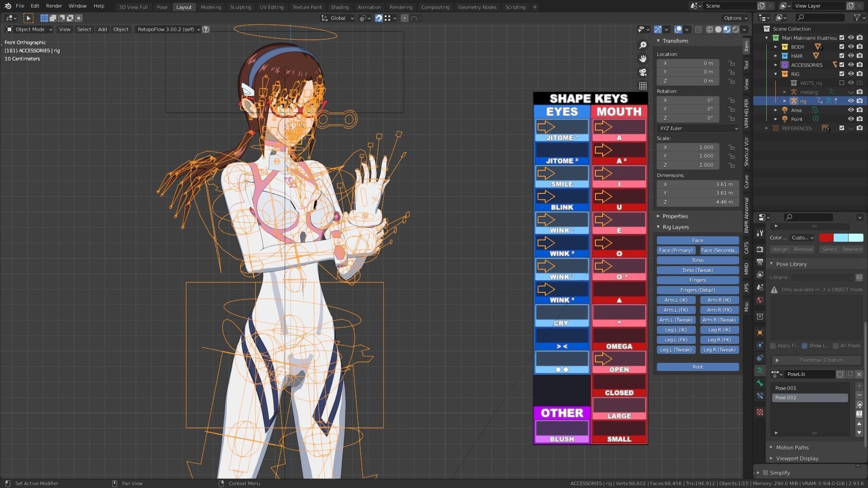868x488 pixels.
Task: Toggle snapping magnet icon
Action: 379,18
